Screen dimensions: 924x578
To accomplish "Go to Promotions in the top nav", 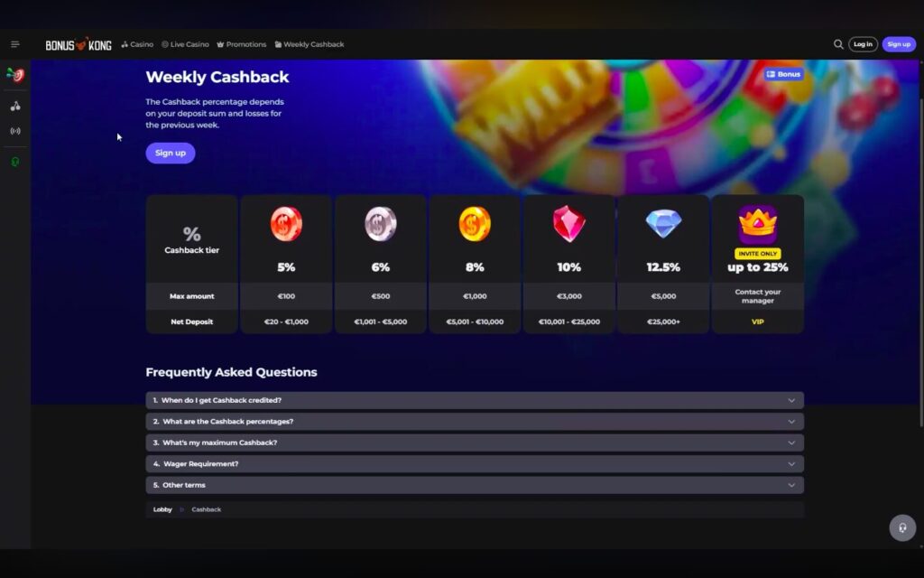I will tap(241, 44).
